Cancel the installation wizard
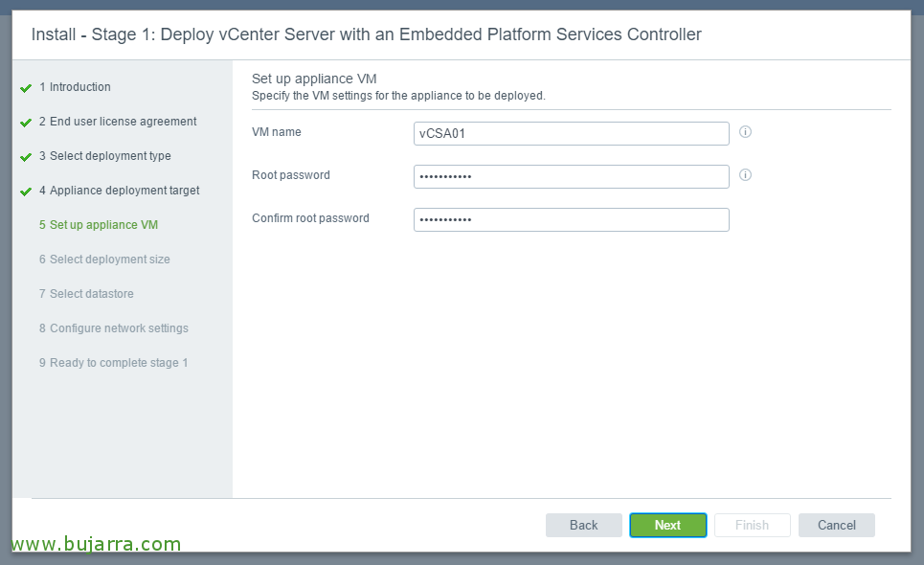Viewport: 924px width, 565px height. pos(836,525)
